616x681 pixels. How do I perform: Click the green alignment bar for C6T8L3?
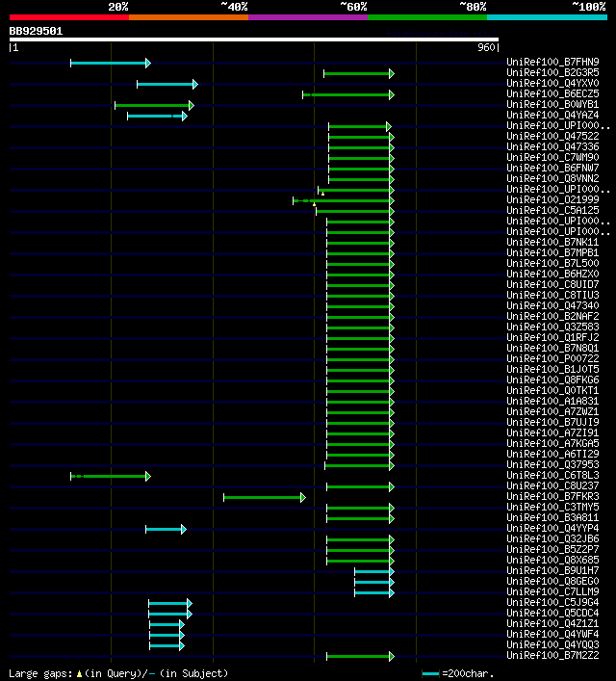point(111,477)
